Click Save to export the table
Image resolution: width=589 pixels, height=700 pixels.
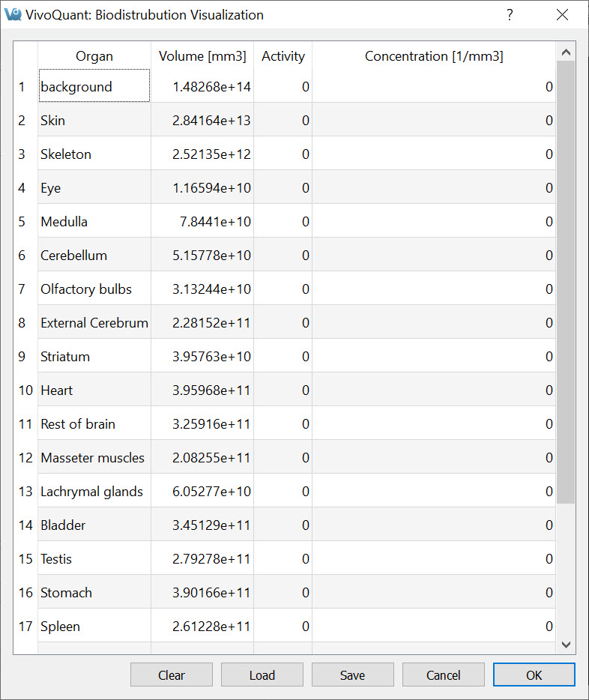coord(352,675)
